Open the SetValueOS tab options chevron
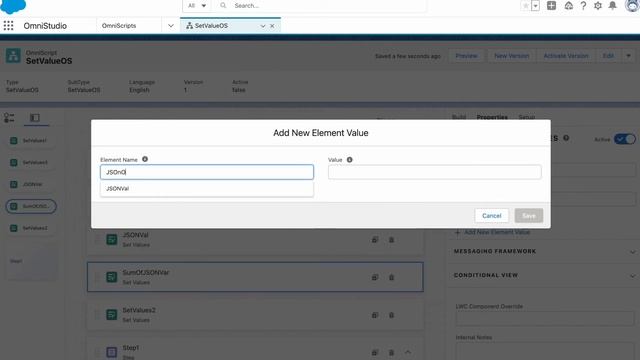640x360 pixels. pos(263,26)
